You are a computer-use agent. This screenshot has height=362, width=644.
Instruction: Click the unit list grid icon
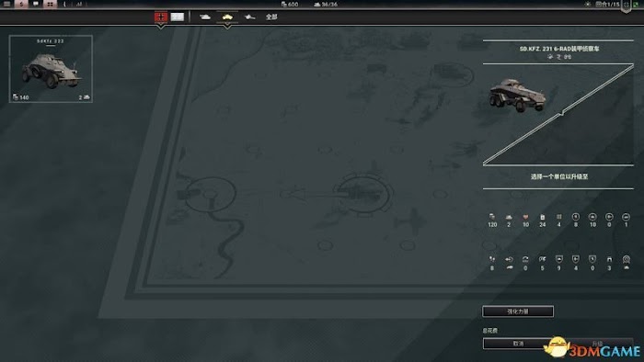coord(50,4)
